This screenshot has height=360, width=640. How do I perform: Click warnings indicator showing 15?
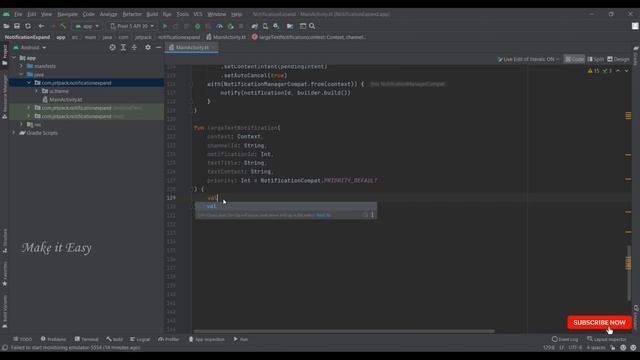click(593, 71)
